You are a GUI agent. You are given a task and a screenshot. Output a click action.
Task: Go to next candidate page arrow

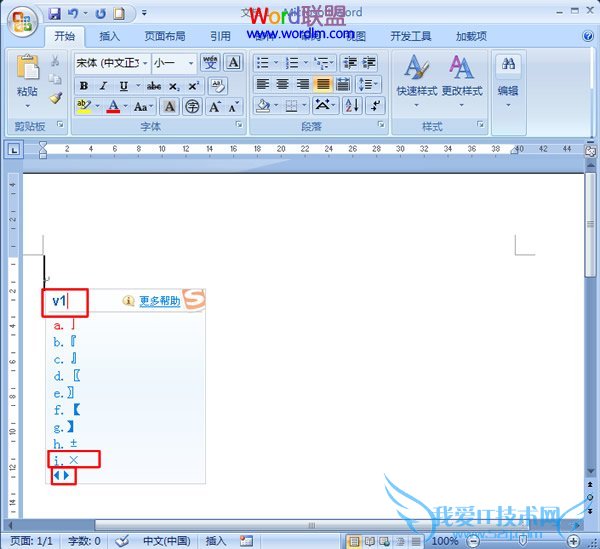coord(67,476)
